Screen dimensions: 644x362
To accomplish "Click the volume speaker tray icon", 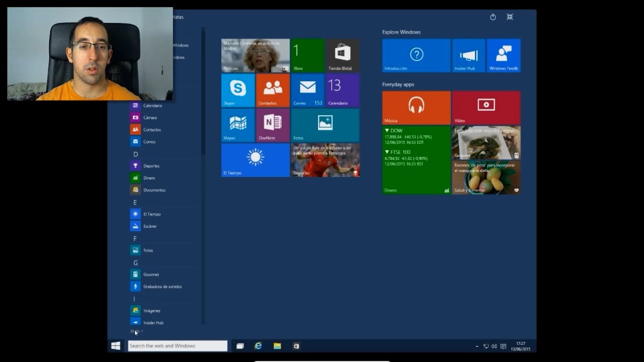I will (494, 346).
